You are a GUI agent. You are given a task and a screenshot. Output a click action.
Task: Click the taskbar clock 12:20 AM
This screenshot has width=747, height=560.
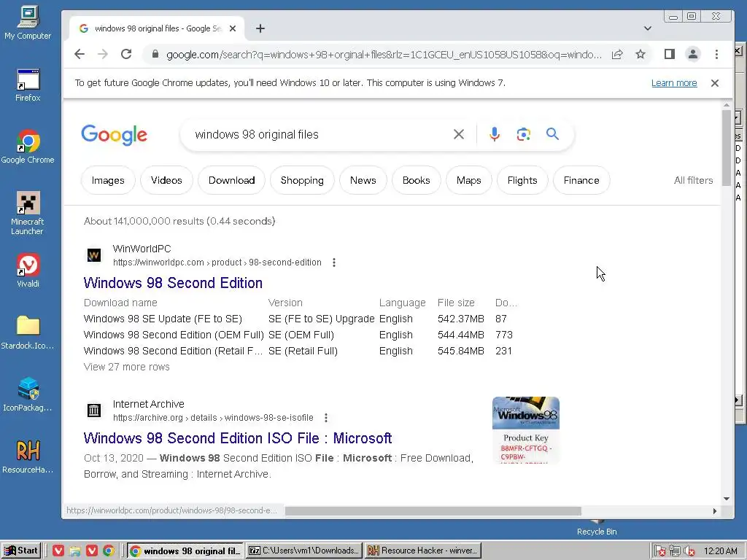[x=720, y=551]
